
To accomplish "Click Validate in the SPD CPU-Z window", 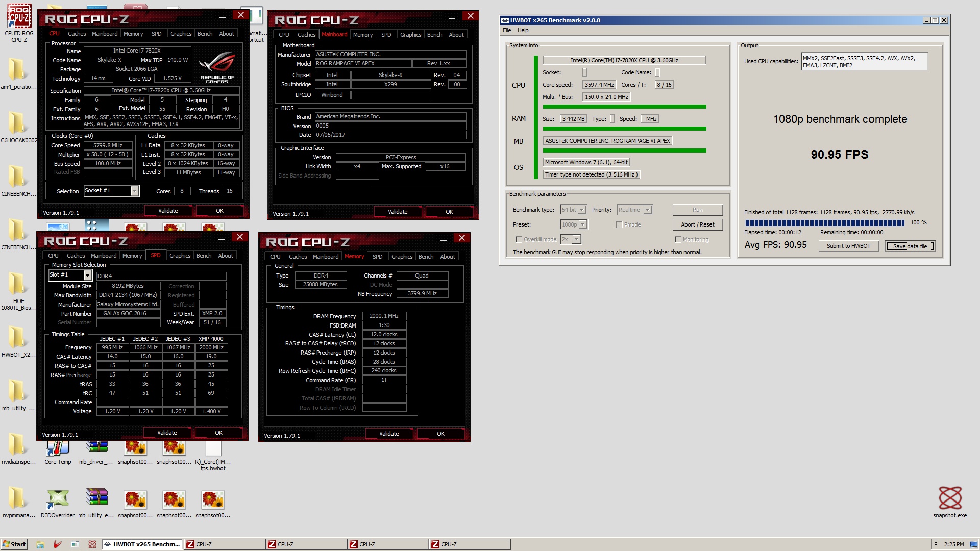I will click(167, 433).
